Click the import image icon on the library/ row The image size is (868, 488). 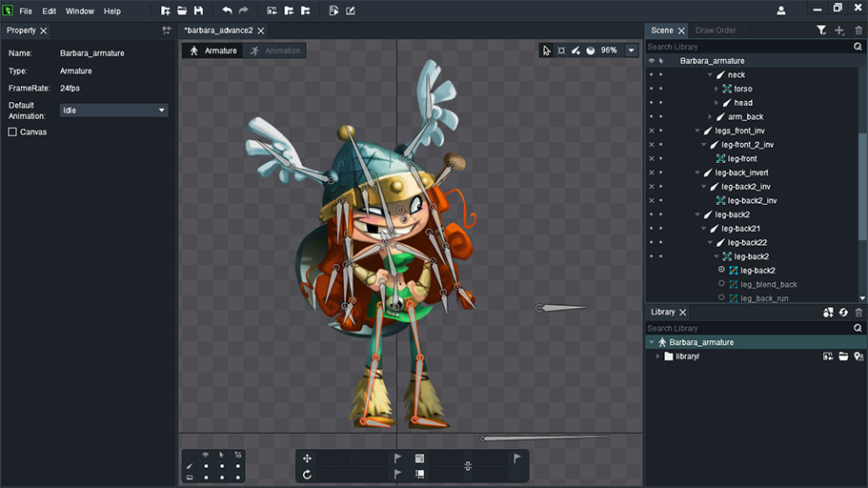[828, 356]
